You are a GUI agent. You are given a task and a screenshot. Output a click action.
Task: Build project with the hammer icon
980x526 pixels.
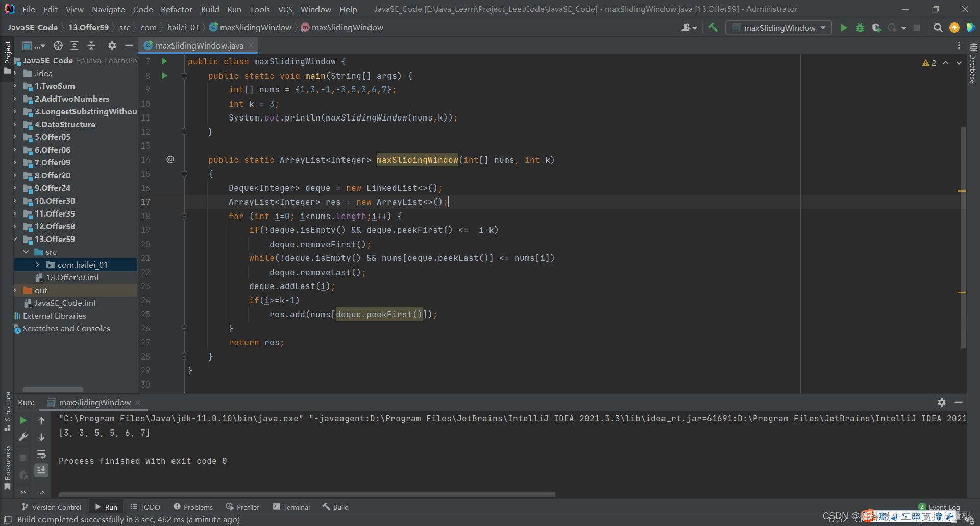click(713, 28)
